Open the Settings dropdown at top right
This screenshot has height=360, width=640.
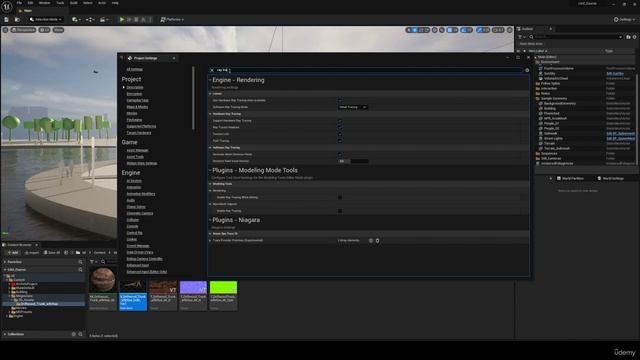(x=624, y=20)
